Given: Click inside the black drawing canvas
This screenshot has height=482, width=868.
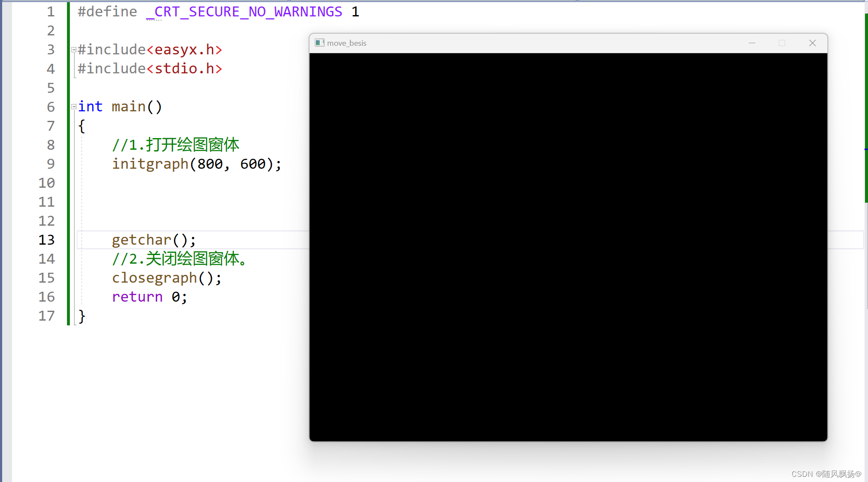Looking at the screenshot, I should pos(568,247).
